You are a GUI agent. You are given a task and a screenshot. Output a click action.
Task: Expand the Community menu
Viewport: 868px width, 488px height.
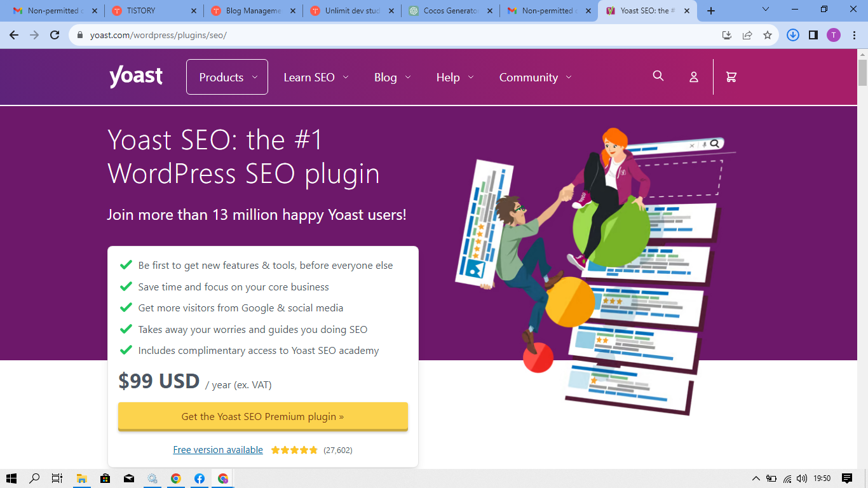(x=535, y=77)
